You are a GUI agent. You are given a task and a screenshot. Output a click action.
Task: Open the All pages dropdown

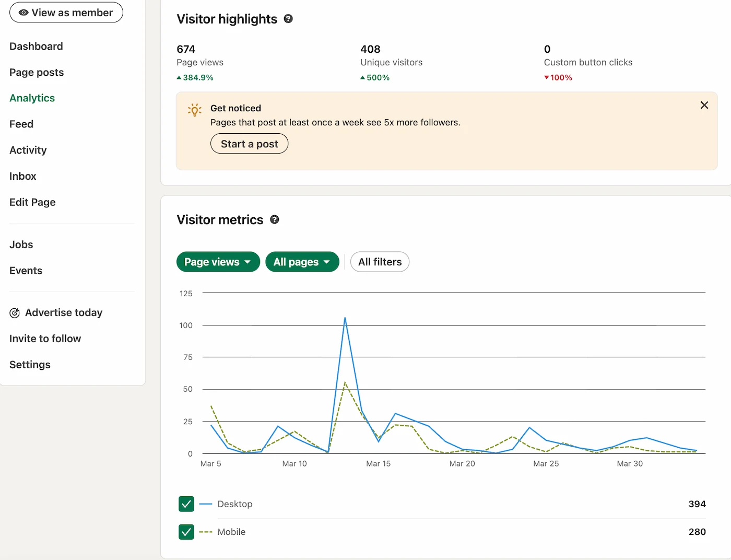click(302, 262)
